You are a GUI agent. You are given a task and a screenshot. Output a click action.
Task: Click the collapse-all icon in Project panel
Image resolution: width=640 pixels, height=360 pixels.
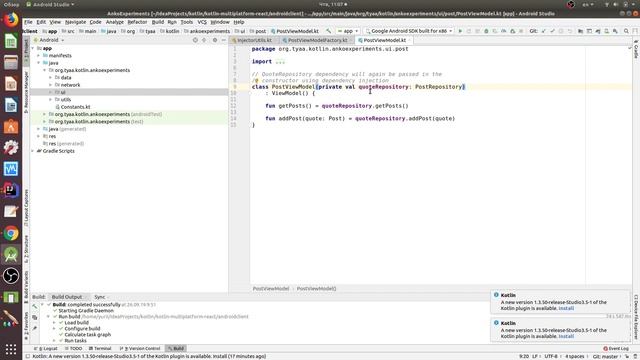pyautogui.click(x=204, y=40)
